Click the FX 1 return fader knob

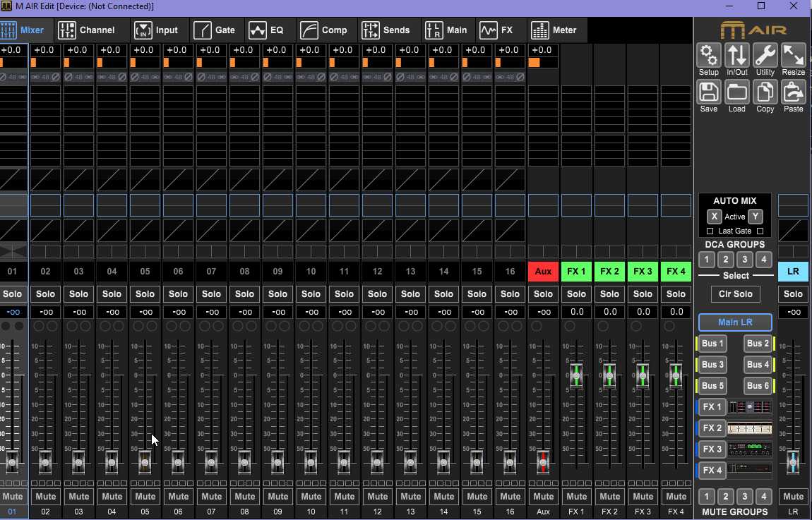coord(576,375)
